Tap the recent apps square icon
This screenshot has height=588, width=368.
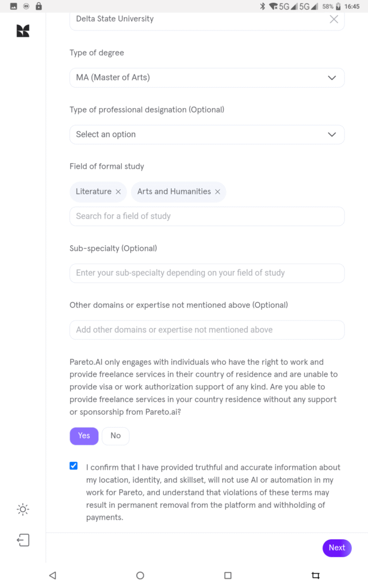(228, 575)
